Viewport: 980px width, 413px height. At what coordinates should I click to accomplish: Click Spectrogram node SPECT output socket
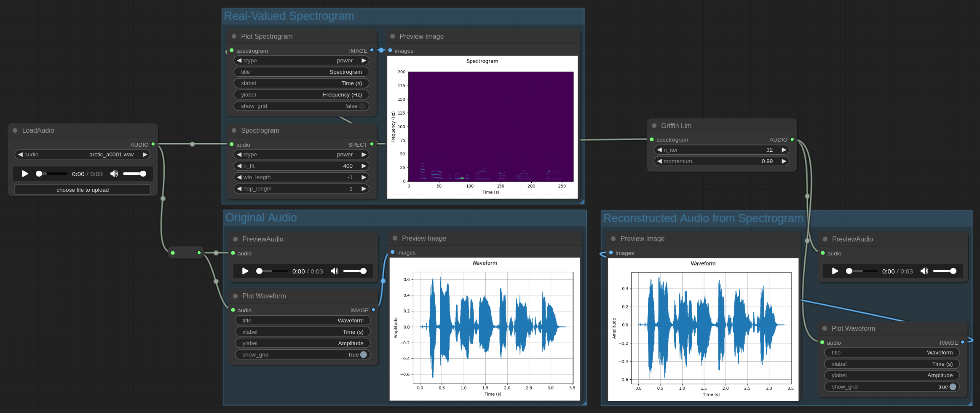pos(372,144)
